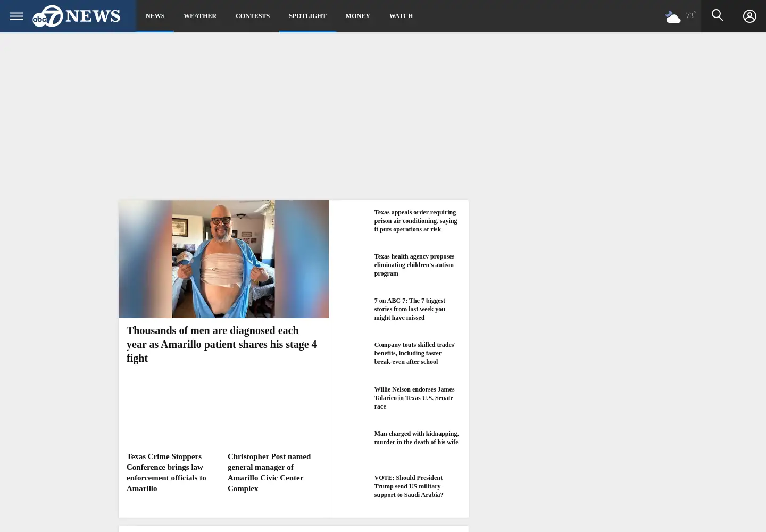Open the search magnifier icon
Image resolution: width=766 pixels, height=532 pixels.
click(x=717, y=15)
